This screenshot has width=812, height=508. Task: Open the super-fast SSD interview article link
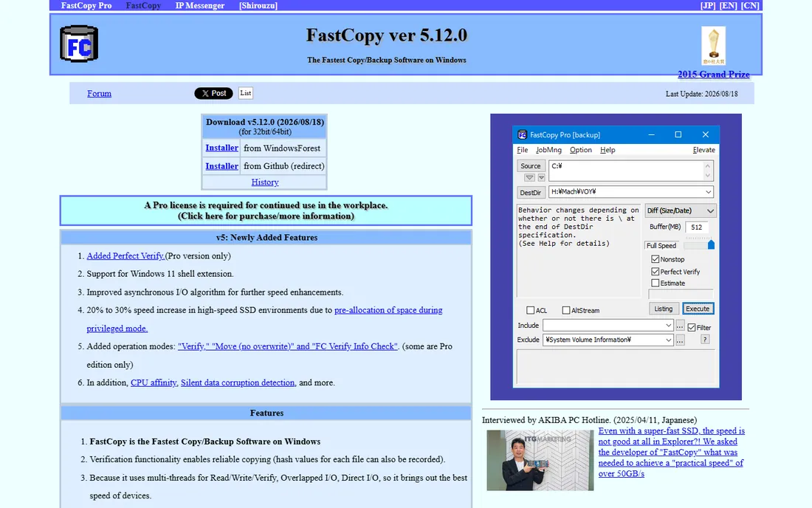[x=671, y=452]
